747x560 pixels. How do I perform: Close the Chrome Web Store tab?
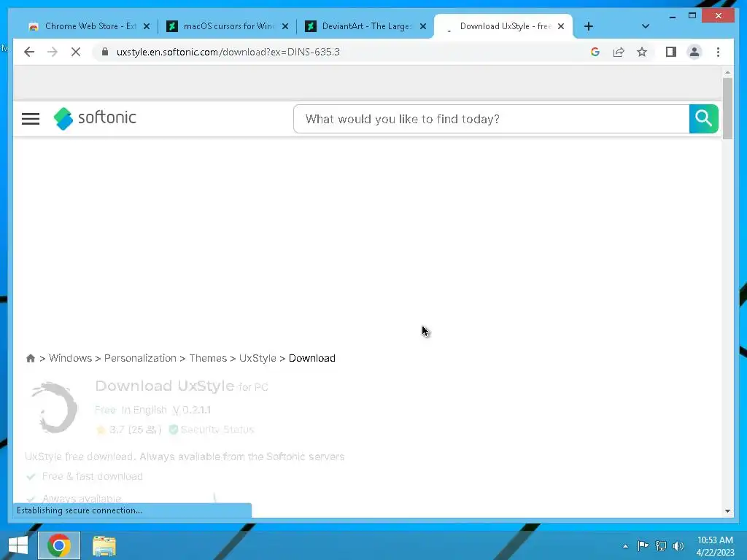click(147, 26)
